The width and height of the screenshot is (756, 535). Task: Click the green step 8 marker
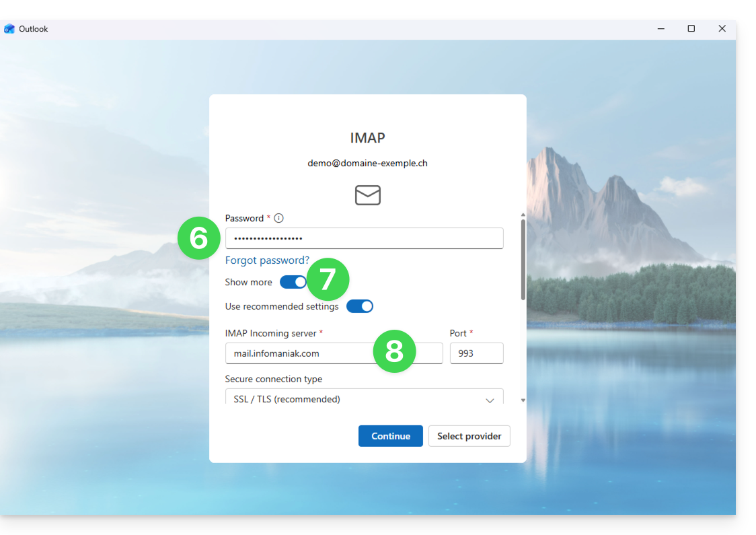394,351
